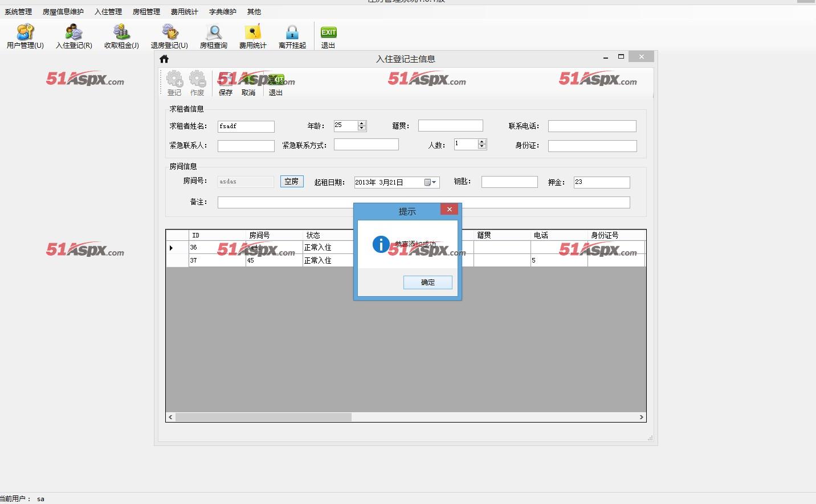The image size is (816, 504).
Task: Click the 籍贯 column header in the grid
Action: 502,235
